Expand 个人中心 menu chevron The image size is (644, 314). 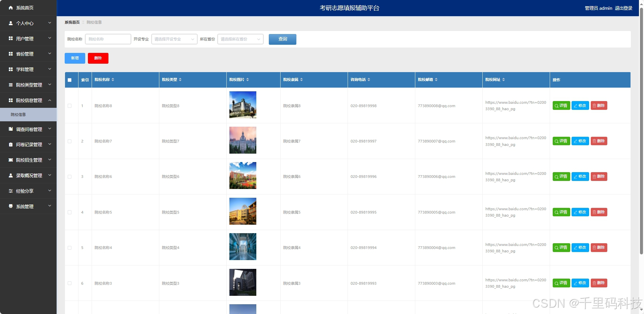[50, 23]
